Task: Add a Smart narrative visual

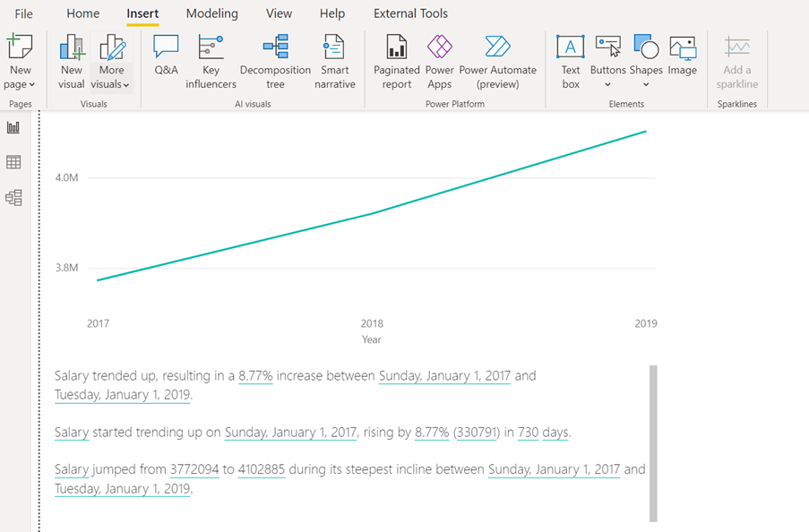Action: [334, 58]
